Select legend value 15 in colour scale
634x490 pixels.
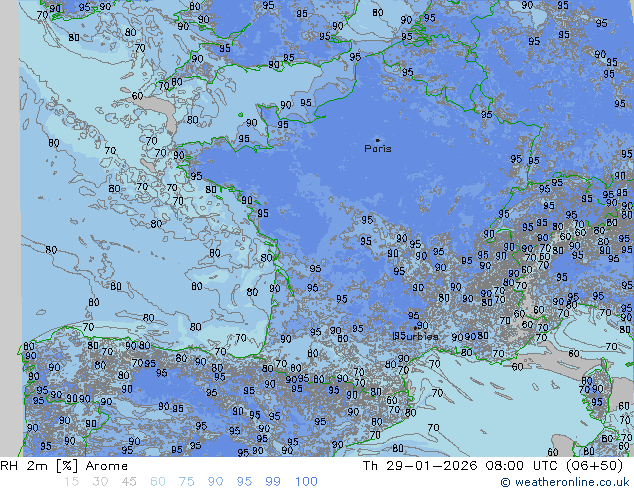[x=71, y=482]
